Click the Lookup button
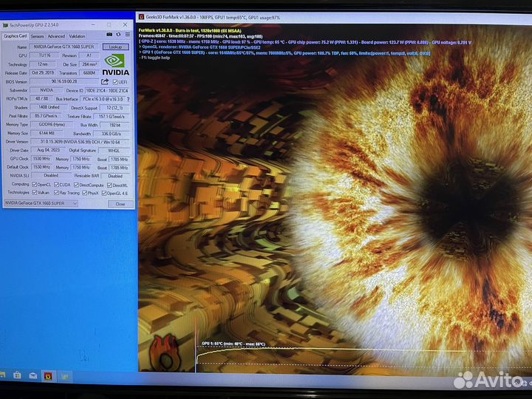 click(x=115, y=47)
